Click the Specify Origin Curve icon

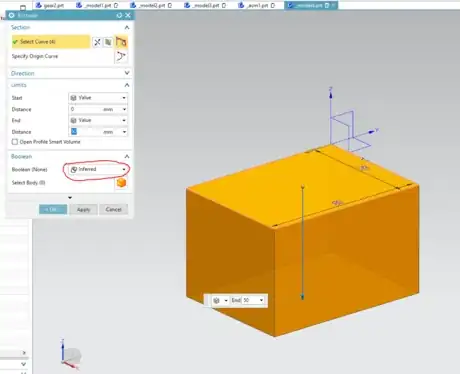121,56
